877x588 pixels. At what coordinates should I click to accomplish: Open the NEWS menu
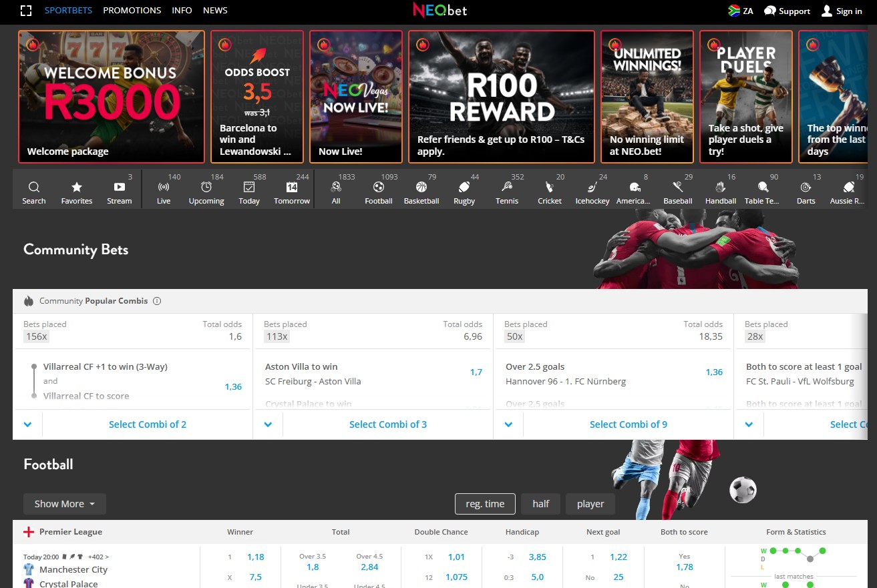(215, 11)
